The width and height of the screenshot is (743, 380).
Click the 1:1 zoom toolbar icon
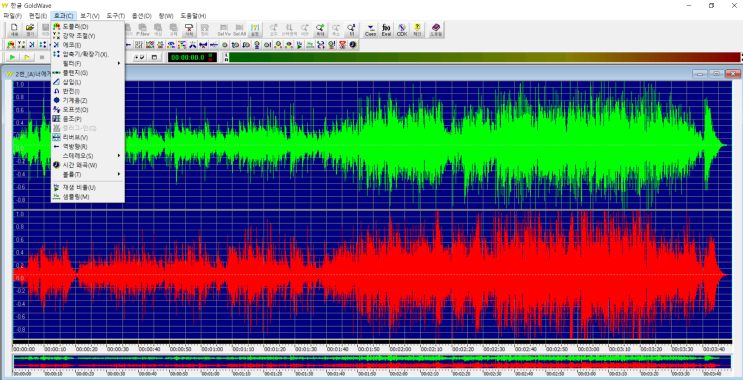click(351, 29)
